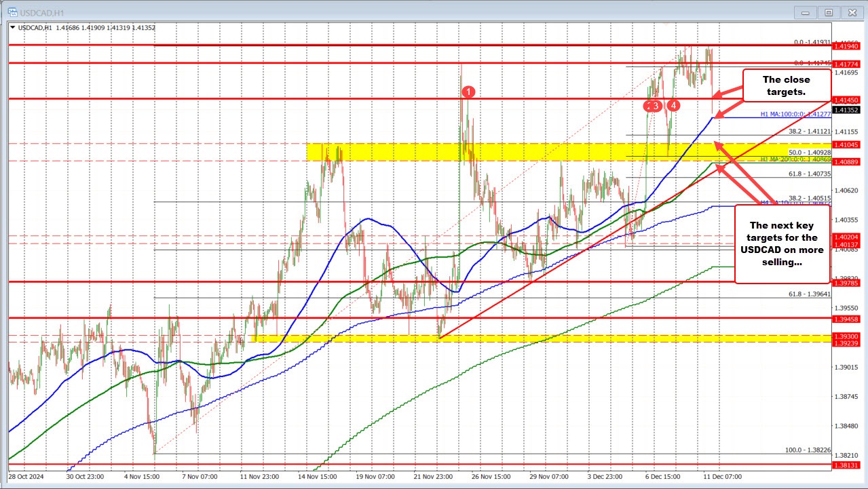Viewport: 868px width, 489px height.
Task: Minimize the USDCAD,H1 chart window
Action: click(x=806, y=13)
